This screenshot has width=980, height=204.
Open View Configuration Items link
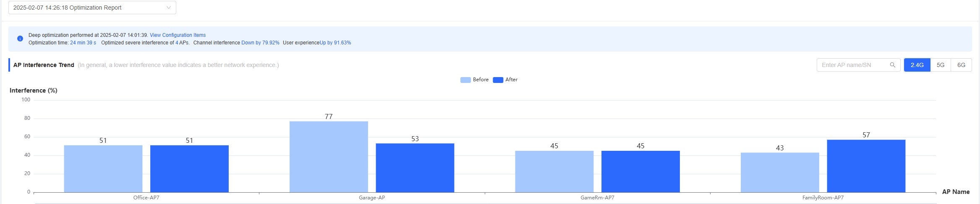tap(178, 35)
